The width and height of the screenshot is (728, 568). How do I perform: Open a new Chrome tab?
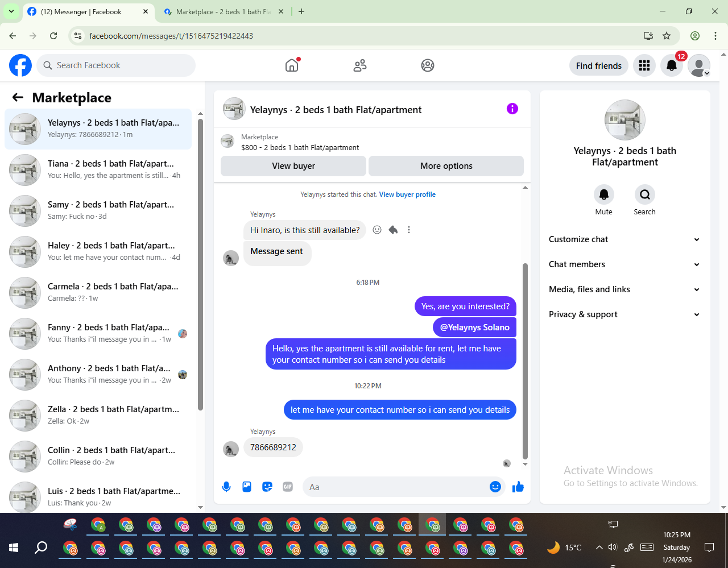click(301, 11)
